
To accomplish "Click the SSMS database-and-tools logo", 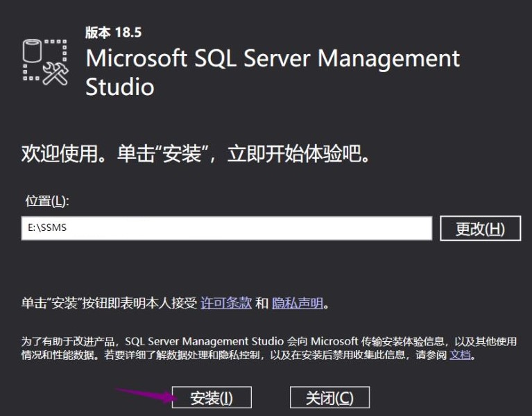I will pos(45,62).
